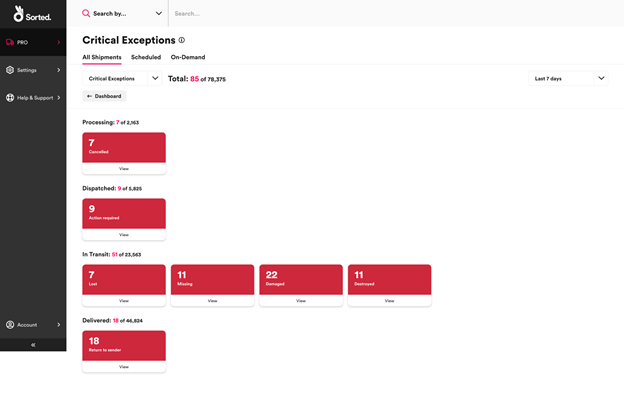
Task: Click the Critical Exceptions dropdown arrow
Action: pyautogui.click(x=155, y=78)
